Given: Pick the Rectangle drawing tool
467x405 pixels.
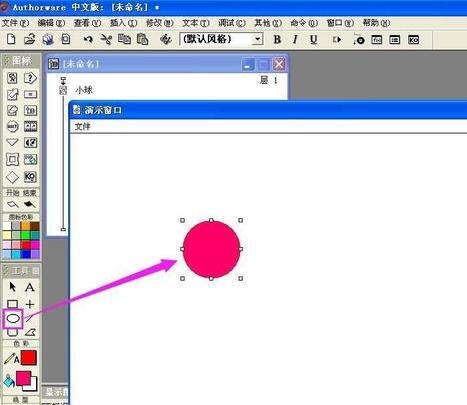Looking at the screenshot, I should point(12,304).
